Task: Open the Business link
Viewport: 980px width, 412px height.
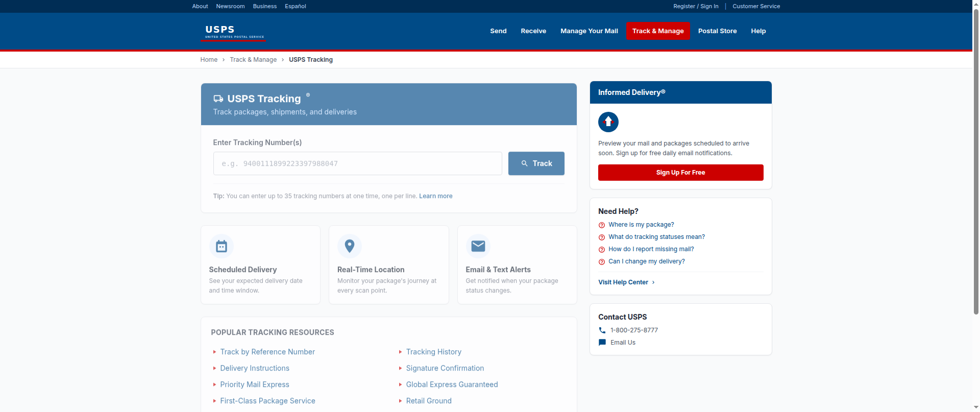Action: pos(265,6)
